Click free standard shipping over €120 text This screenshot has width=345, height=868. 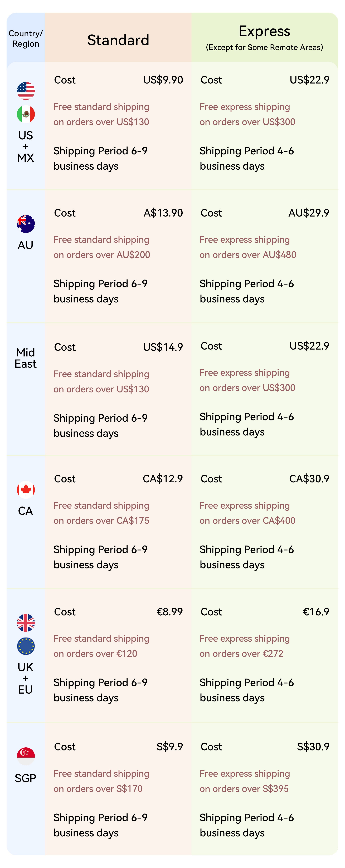click(101, 646)
